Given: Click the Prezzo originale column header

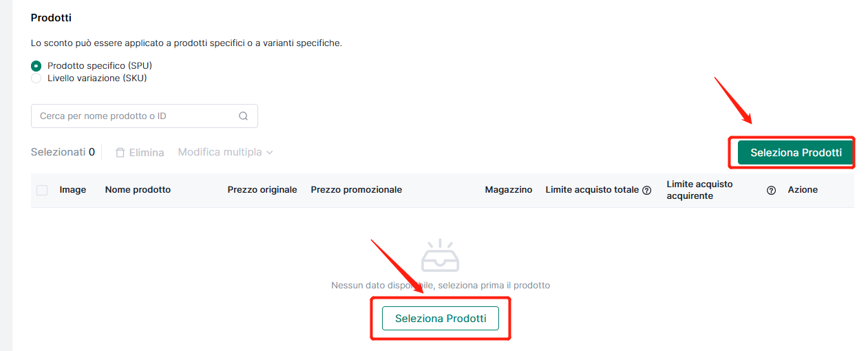Looking at the screenshot, I should (x=262, y=190).
